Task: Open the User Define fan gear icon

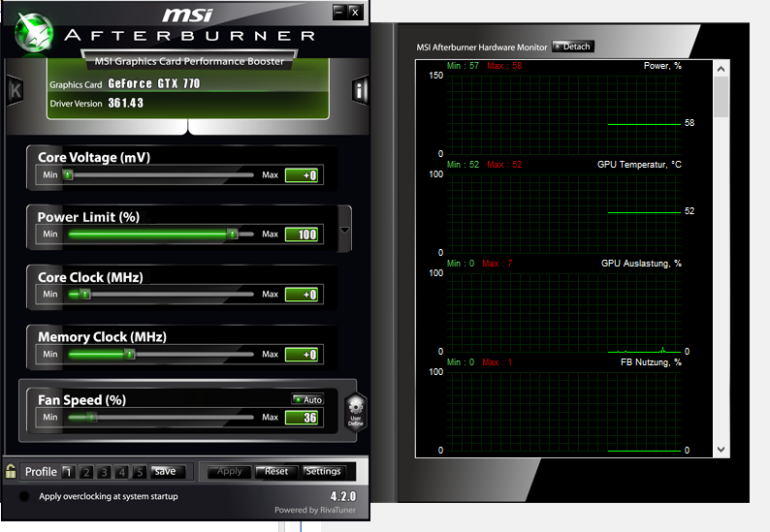Action: 356,412
